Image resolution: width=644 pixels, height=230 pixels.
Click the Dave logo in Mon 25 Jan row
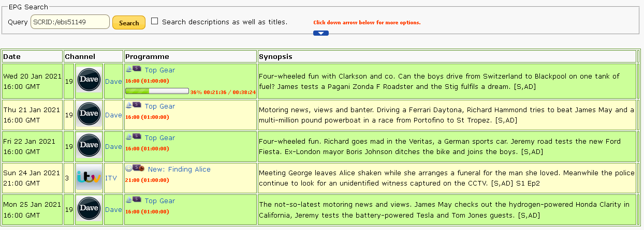tap(89, 210)
